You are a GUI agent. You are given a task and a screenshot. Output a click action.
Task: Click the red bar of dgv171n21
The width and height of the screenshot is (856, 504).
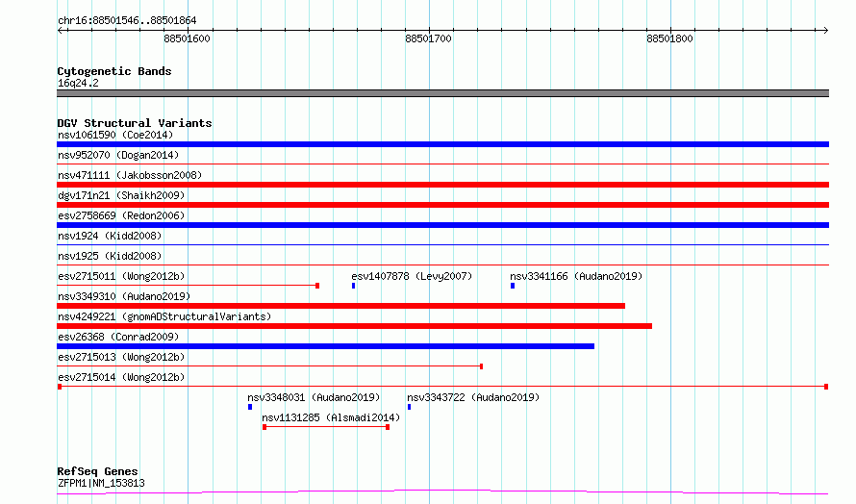coord(442,205)
